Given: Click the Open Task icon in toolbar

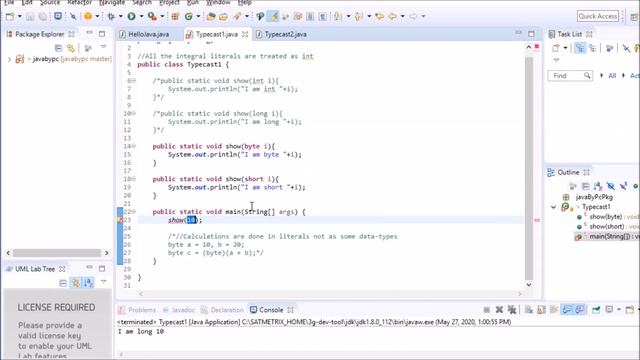Looking at the screenshot, I should point(223,16).
